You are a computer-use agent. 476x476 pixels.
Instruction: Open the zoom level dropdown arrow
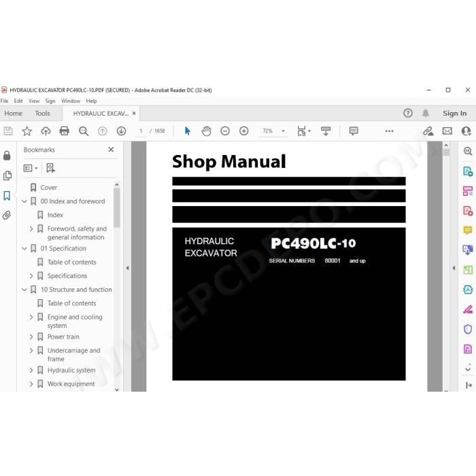283,131
